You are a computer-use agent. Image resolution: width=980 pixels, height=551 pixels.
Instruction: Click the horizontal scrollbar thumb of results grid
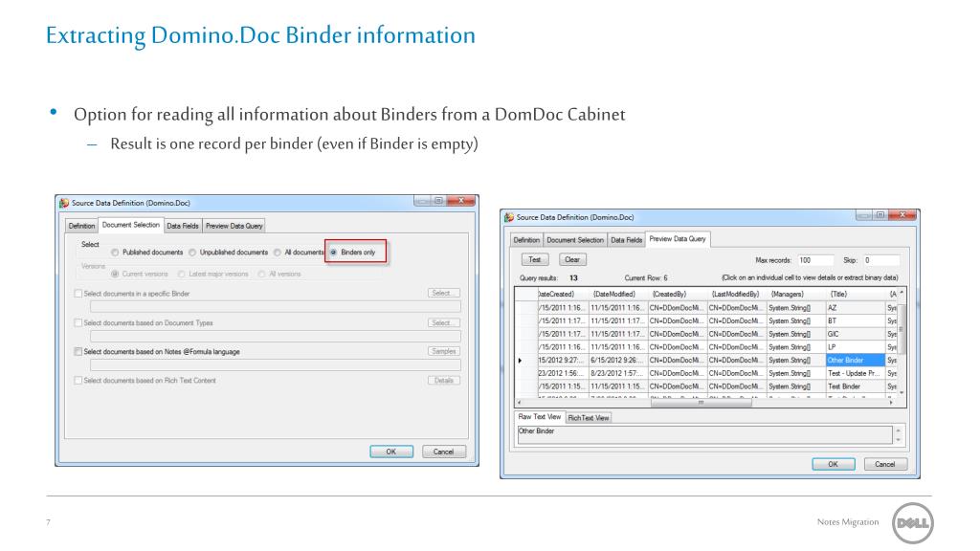pyautogui.click(x=701, y=403)
